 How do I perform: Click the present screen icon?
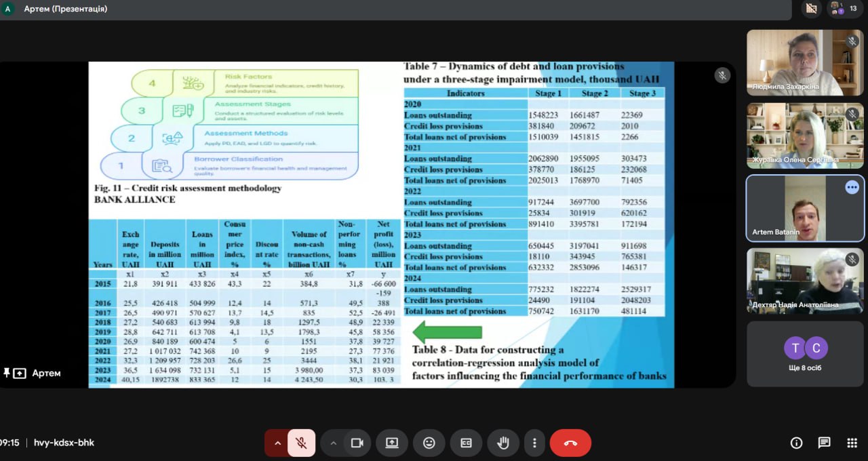(x=392, y=443)
